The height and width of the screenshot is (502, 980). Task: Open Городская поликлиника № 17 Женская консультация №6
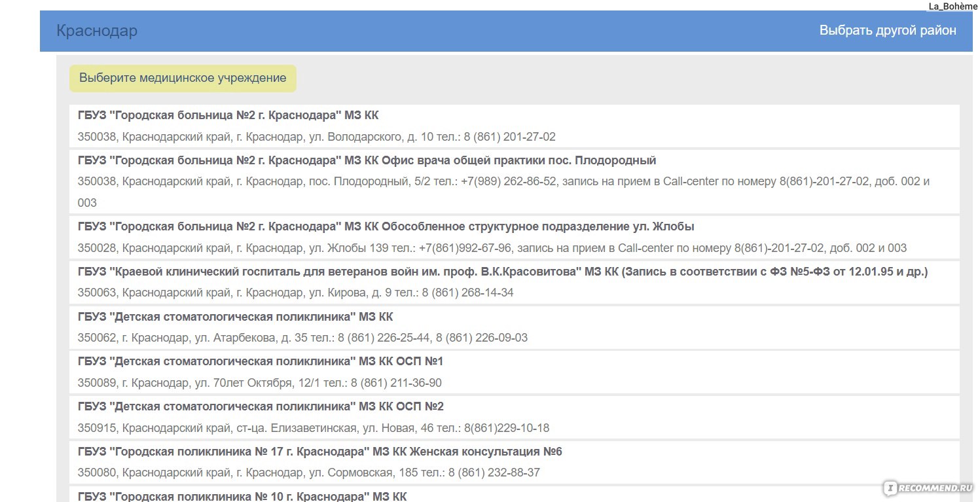pos(319,452)
